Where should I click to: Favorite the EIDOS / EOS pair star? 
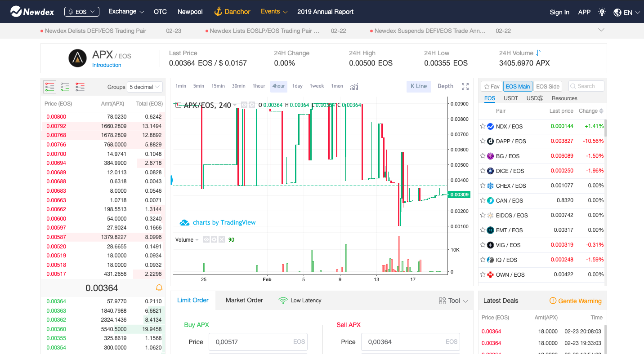click(483, 215)
